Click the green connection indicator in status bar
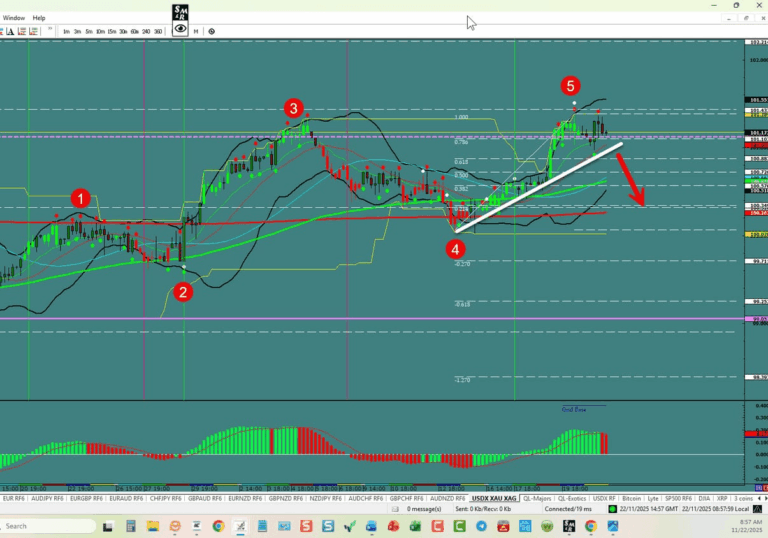The image size is (768, 538). coord(612,509)
